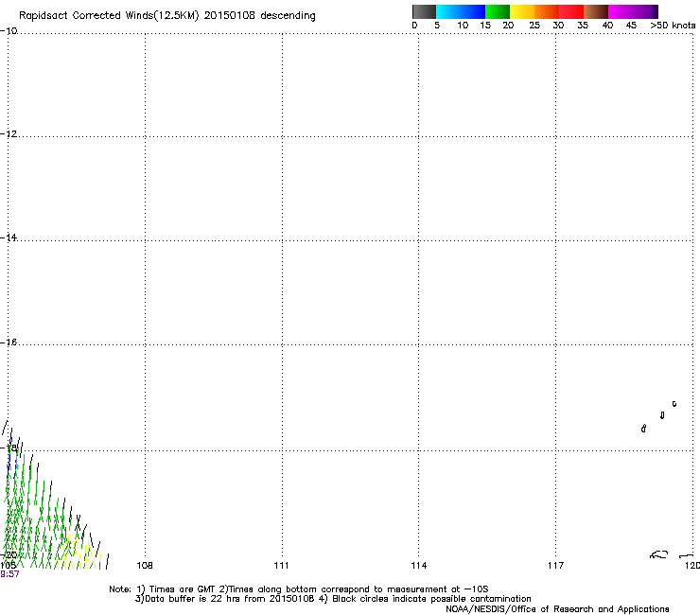Click the 'Data buffer is 22 hrs' note line
Image resolution: width=700 pixels, height=615 pixels.
333,599
